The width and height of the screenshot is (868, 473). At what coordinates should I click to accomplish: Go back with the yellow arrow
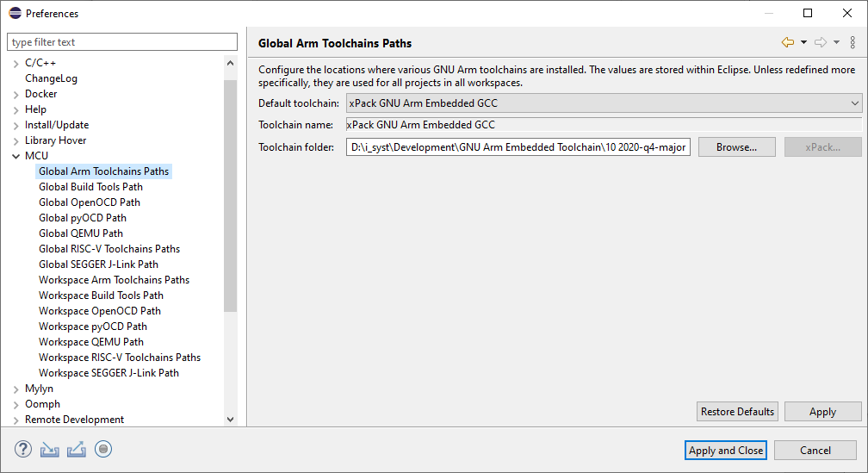coord(788,42)
